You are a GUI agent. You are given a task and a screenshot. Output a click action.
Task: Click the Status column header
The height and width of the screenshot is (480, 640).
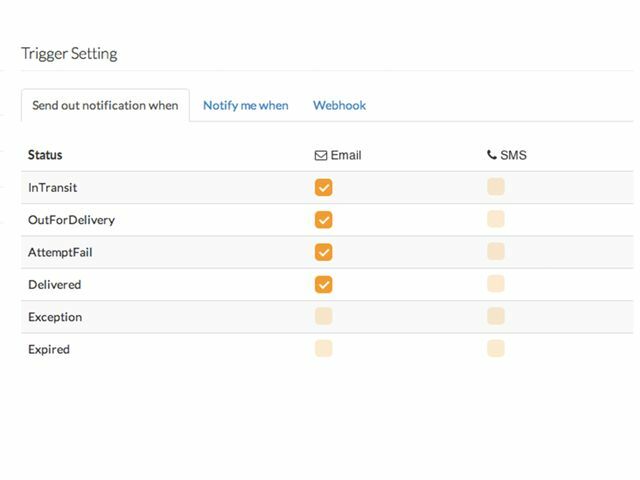pos(45,155)
